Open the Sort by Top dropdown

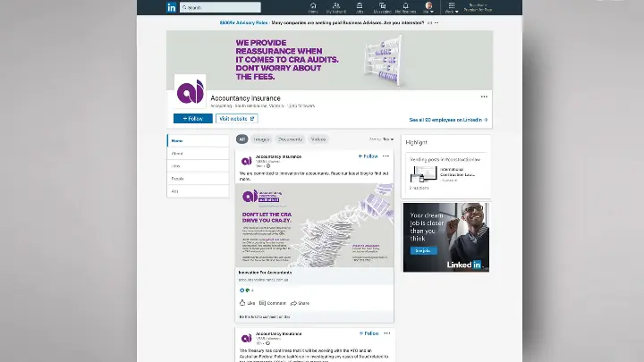(382, 139)
